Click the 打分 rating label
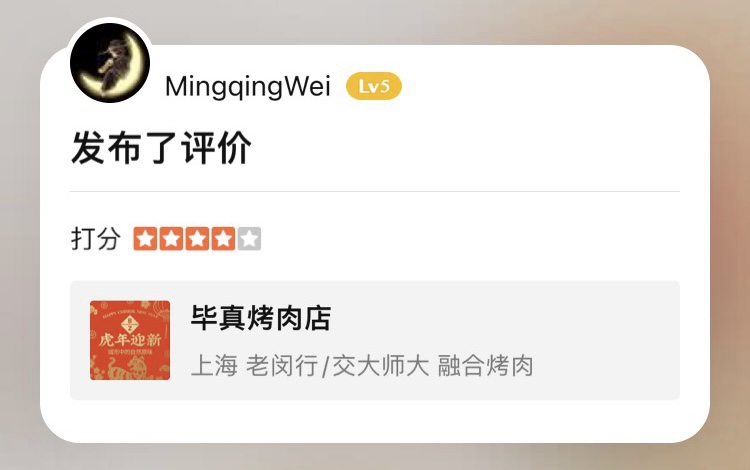This screenshot has height=470, width=750. (x=96, y=239)
